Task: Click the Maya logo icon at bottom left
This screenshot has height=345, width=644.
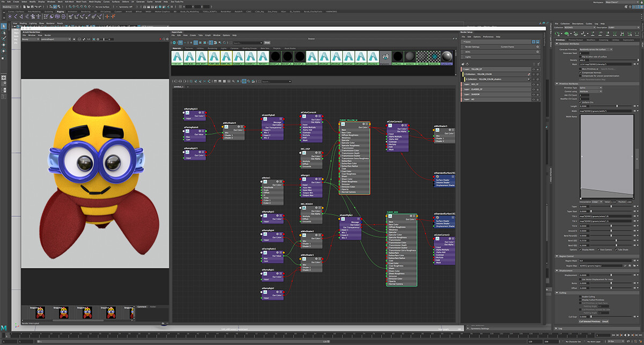Action: click(x=4, y=327)
